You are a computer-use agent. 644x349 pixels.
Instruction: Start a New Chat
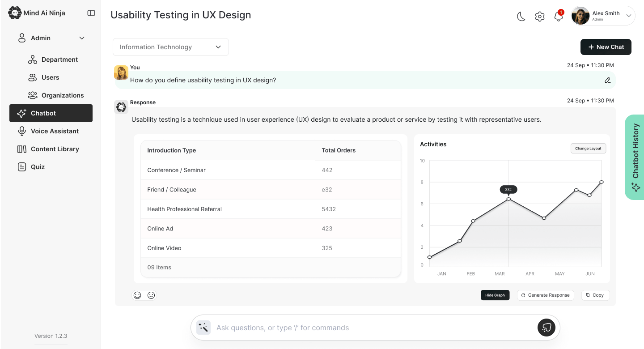[606, 47]
